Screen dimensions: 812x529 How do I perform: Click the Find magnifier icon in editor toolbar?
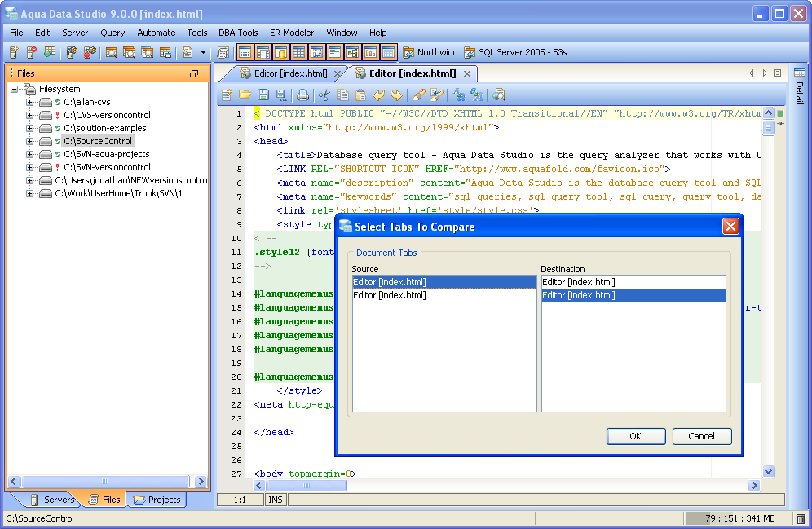pyautogui.click(x=499, y=95)
